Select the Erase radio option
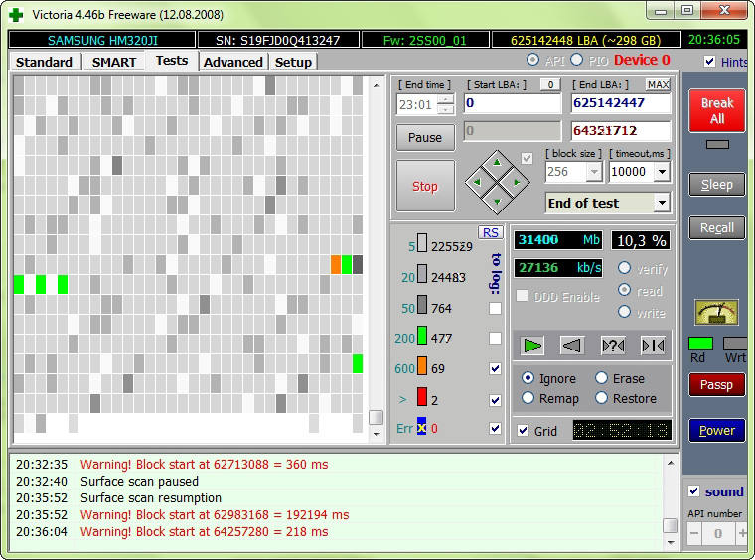 (x=601, y=378)
